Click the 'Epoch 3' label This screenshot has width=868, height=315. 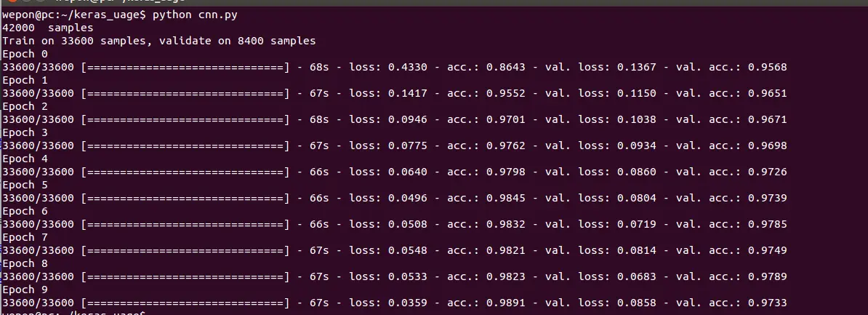(x=25, y=133)
